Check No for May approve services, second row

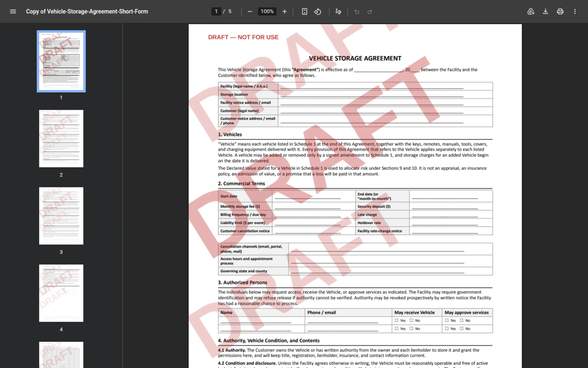point(461,328)
